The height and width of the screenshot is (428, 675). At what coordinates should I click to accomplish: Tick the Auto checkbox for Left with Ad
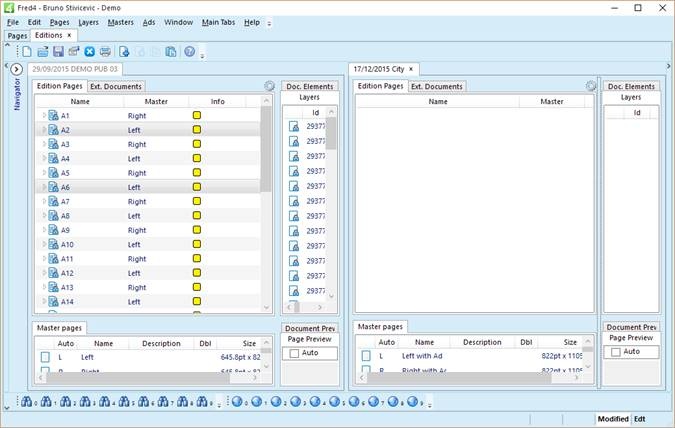pos(366,356)
